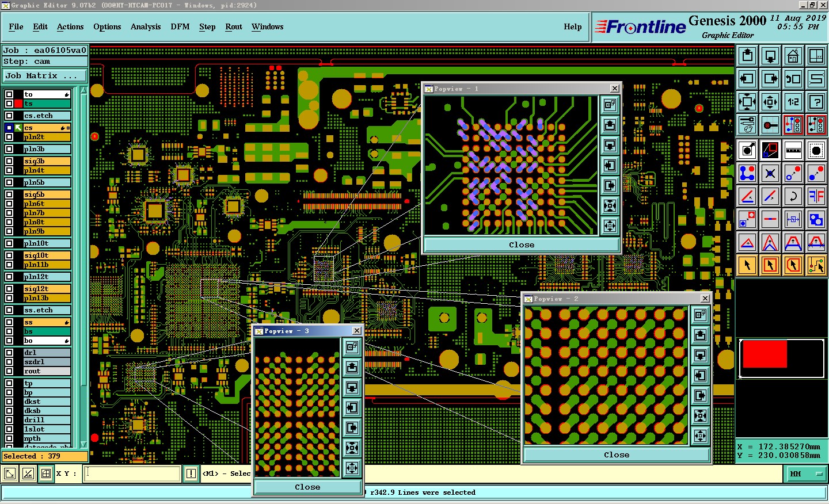Click pan up icon in Popview 2
Image resolution: width=829 pixels, height=504 pixels.
click(701, 335)
